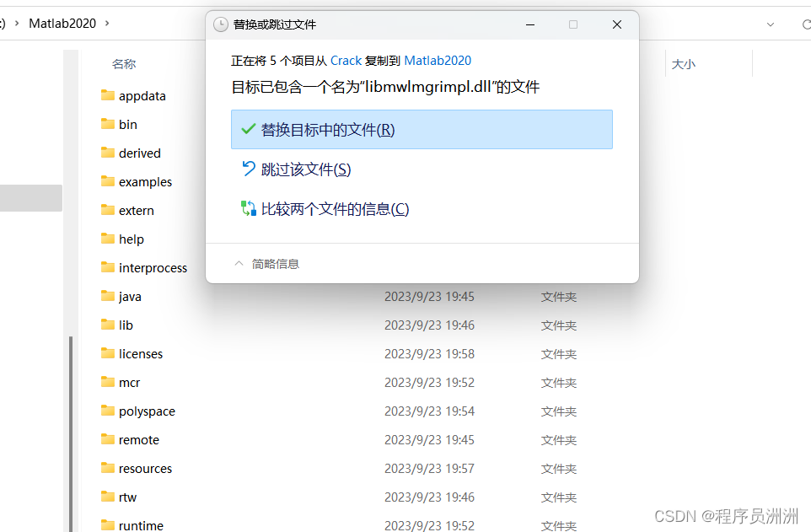Click the navigation pane scrollbar thumb
This screenshot has height=532, width=811.
coord(70,433)
